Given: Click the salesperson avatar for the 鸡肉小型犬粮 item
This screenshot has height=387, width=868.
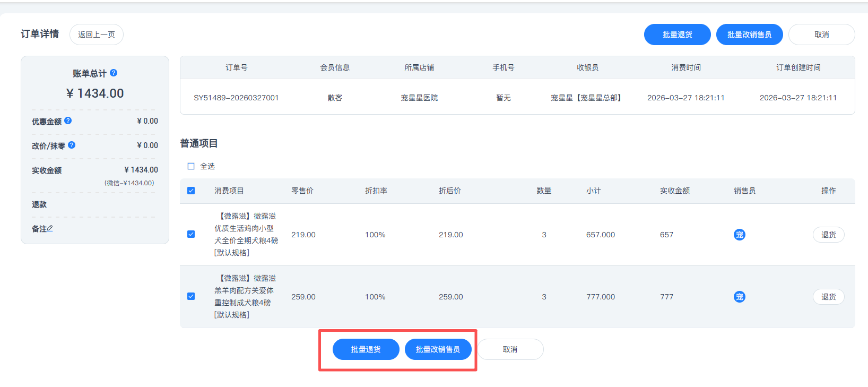Looking at the screenshot, I should click(739, 235).
